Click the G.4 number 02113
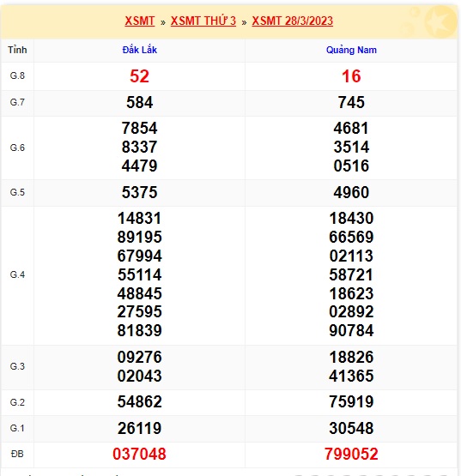Viewport: 461px width, 476px height. (351, 256)
